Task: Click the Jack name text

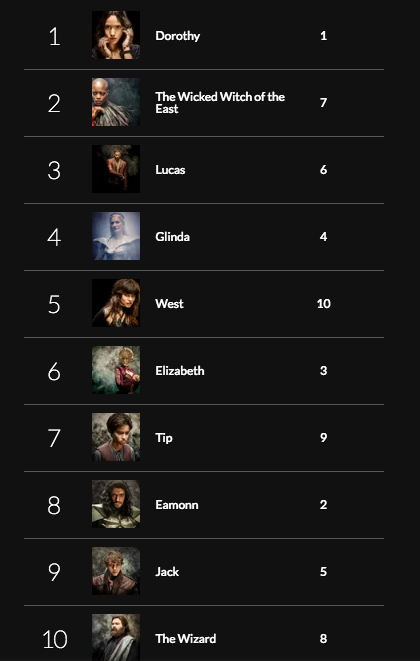Action: point(167,572)
